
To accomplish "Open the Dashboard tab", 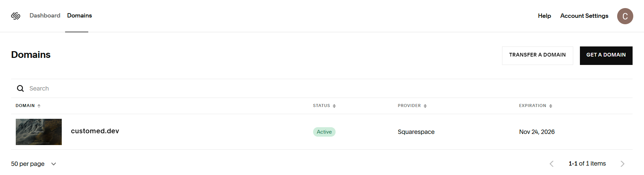I will pos(45,15).
